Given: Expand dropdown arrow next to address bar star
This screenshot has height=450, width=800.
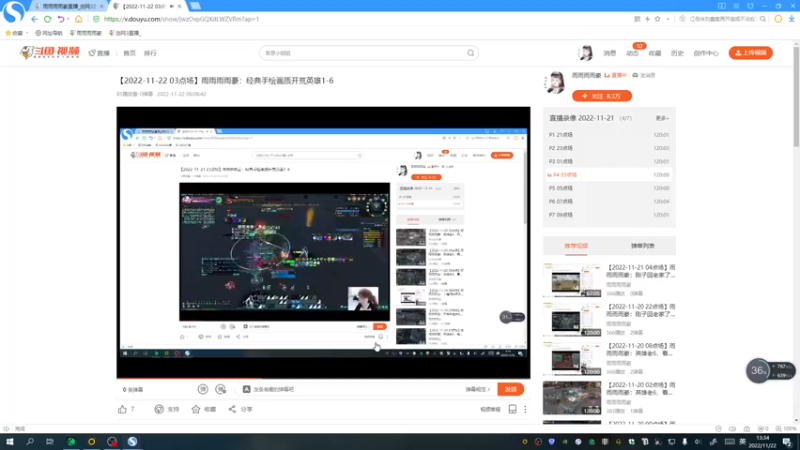Looking at the screenshot, I should click(668, 19).
